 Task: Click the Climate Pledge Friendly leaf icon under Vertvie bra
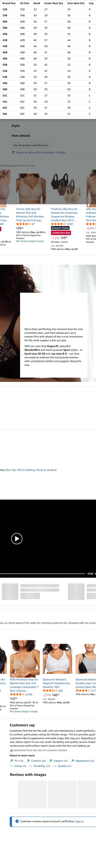(17, 241)
